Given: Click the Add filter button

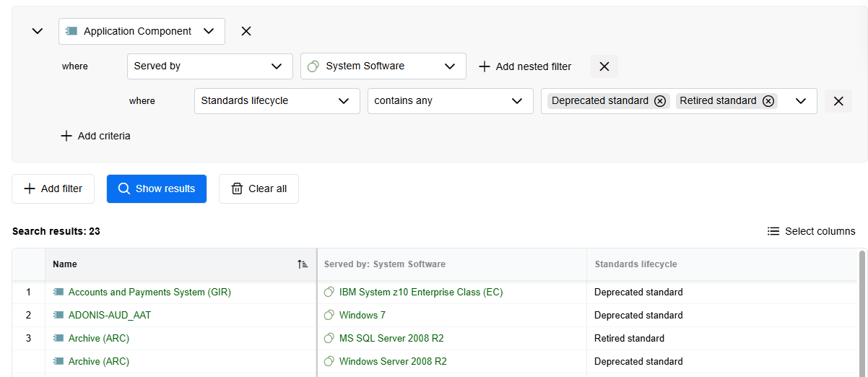Looking at the screenshot, I should click(53, 188).
